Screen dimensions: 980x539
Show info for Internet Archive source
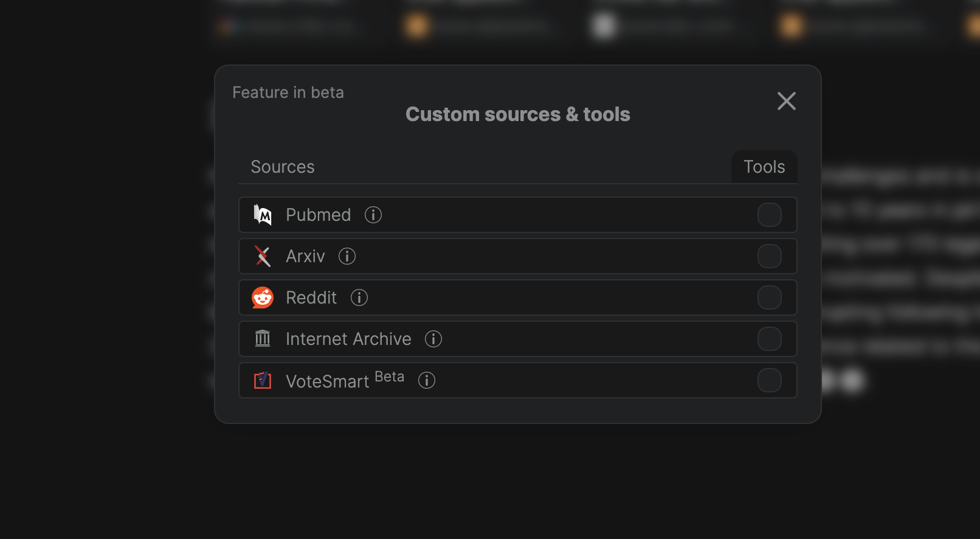click(433, 339)
